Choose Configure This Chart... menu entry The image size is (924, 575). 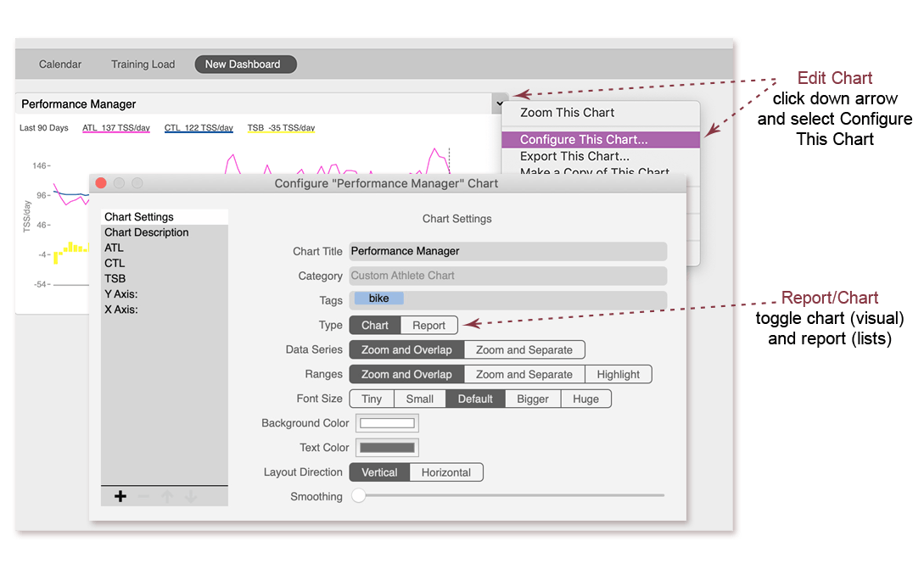pos(601,140)
